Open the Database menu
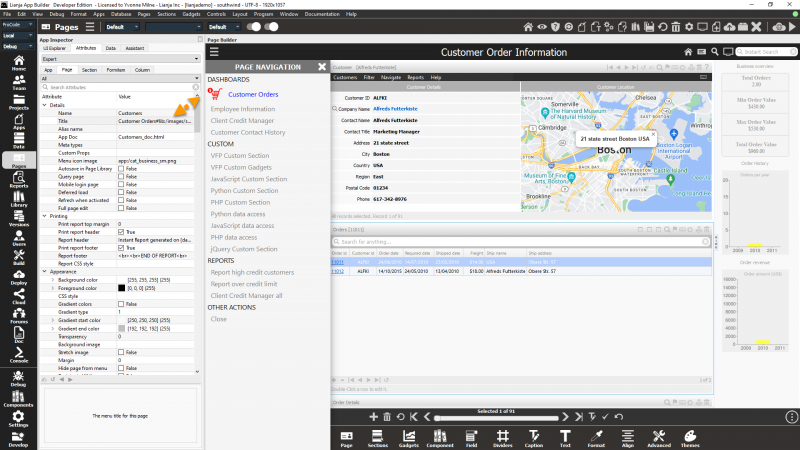800x450 pixels. (120, 15)
